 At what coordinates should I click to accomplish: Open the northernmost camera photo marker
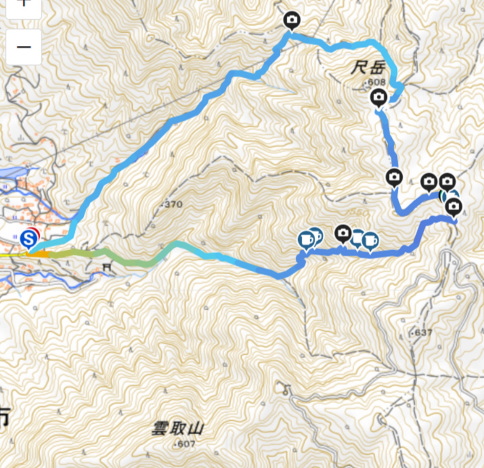pyautogui.click(x=292, y=21)
